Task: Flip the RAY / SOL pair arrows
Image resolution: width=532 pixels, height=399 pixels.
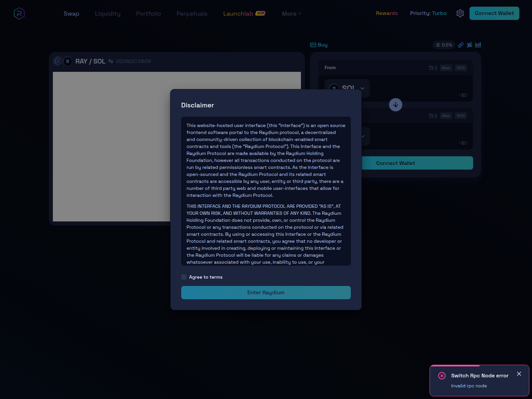Action: point(111,61)
